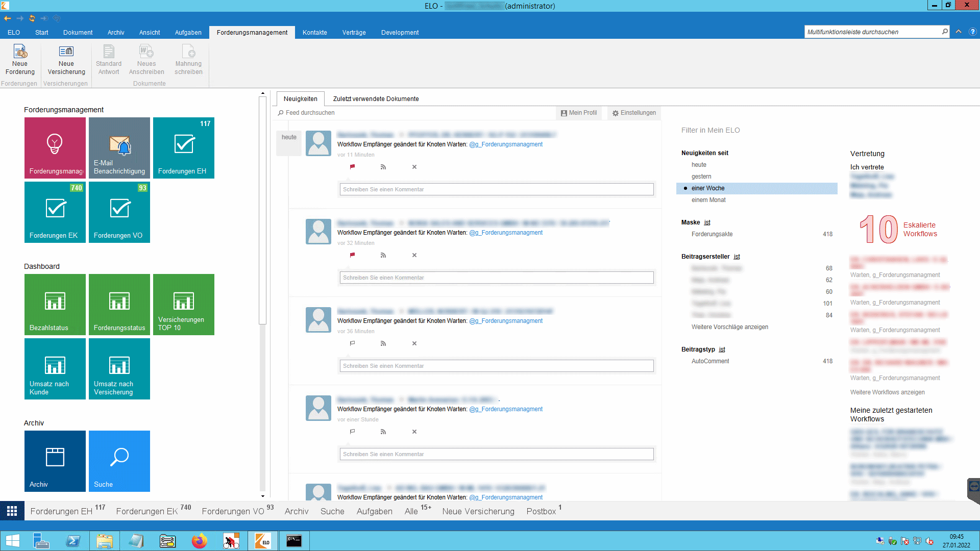Click RSS subscribe icon on 11 Minuten post

pyautogui.click(x=383, y=167)
